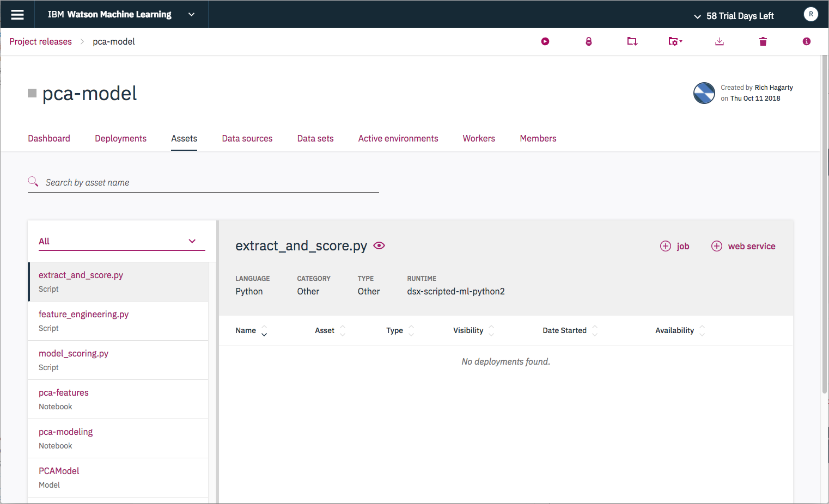Viewport: 829px width, 504px height.
Task: Expand the 58 Trial Days Left chevron
Action: tap(697, 16)
